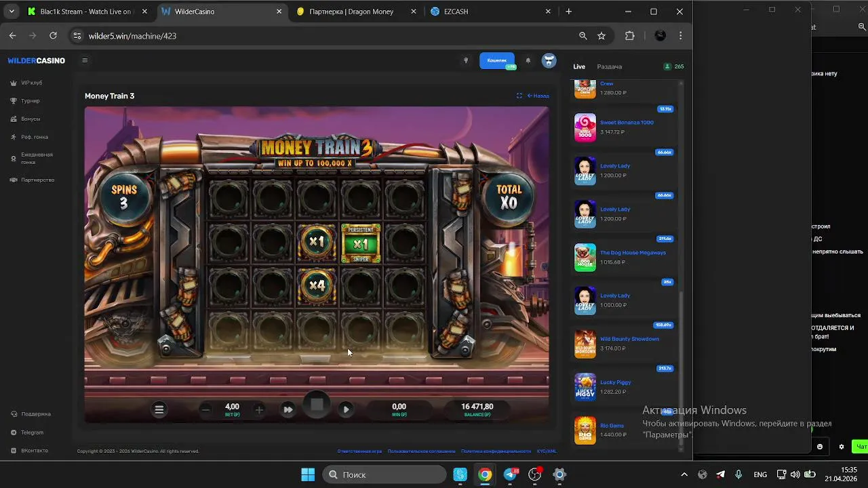The image size is (868, 488).
Task: Open the Chrome profile avatar
Action: coord(660,36)
